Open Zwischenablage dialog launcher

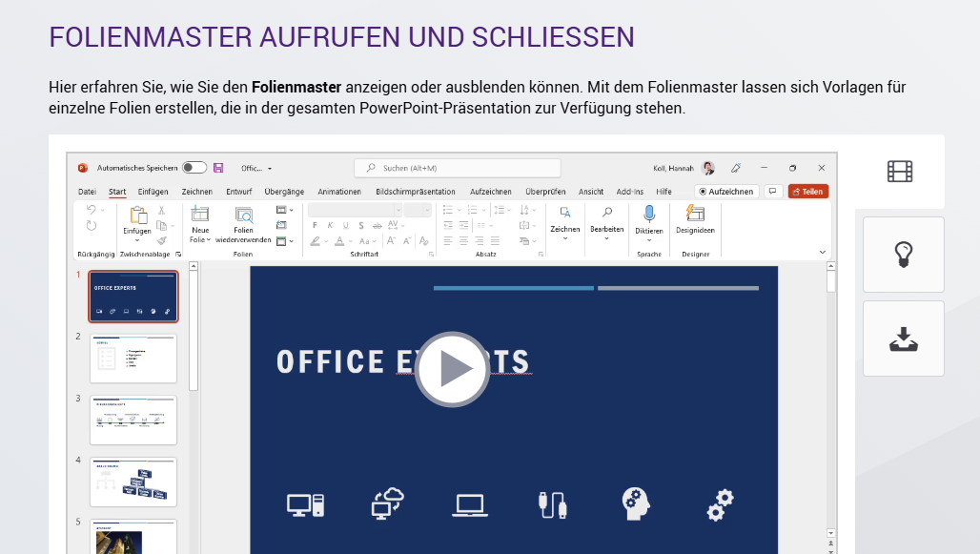coord(178,254)
